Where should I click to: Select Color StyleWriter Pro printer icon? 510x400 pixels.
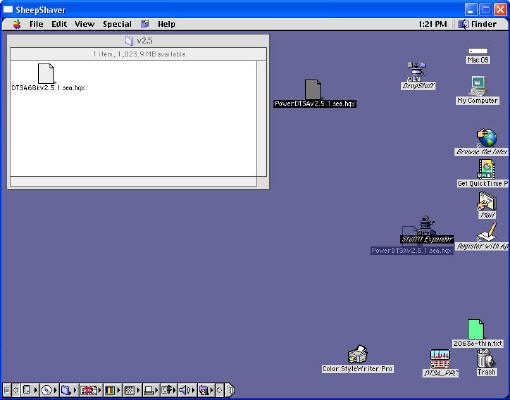point(357,354)
